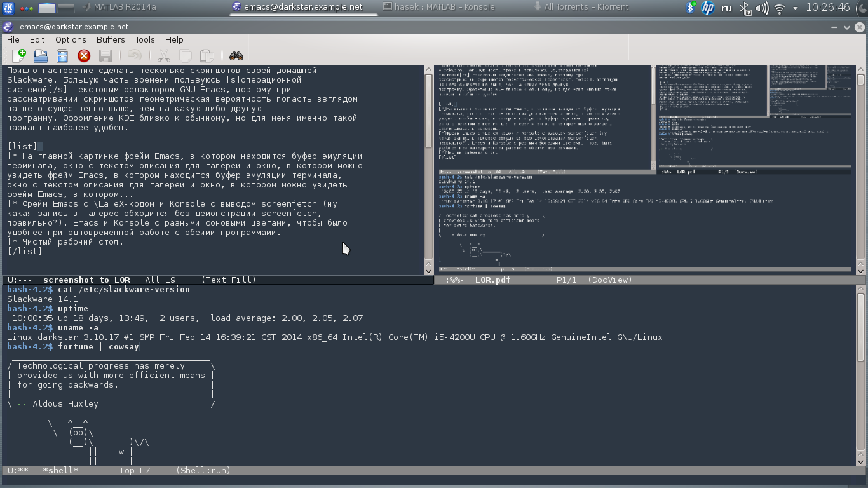Click the 'Aldous Huxley' attribution text
The image size is (868, 488).
coord(65,403)
